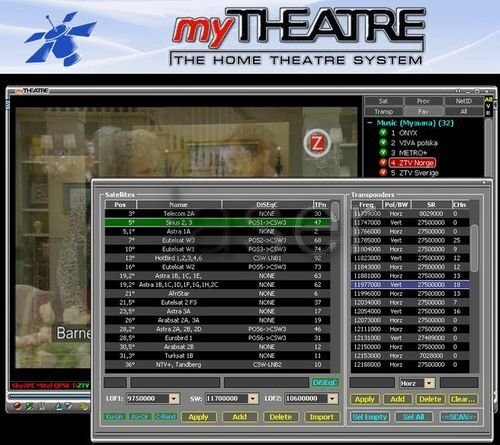500x445 pixels.
Task: Select the 'Telecom 2A' satellite row
Action: (218, 213)
